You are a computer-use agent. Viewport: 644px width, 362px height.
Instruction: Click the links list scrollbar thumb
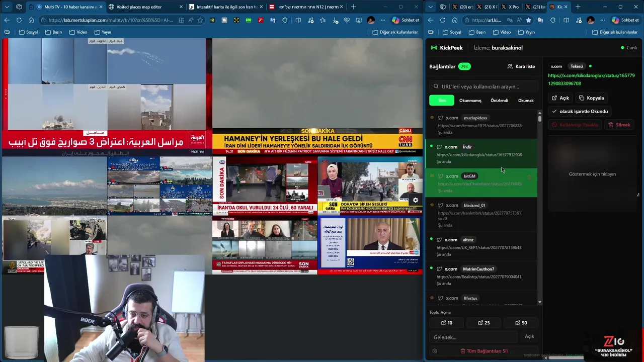540,119
